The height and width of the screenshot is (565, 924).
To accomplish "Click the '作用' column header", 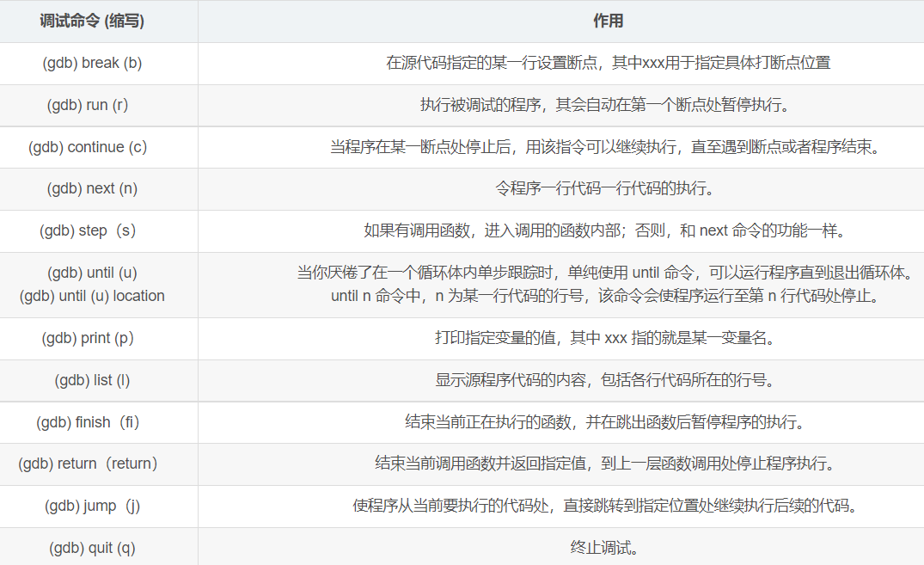I will pyautogui.click(x=609, y=21).
